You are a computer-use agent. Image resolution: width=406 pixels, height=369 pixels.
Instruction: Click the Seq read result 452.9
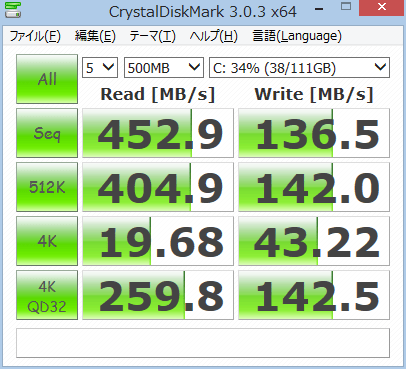coord(158,133)
